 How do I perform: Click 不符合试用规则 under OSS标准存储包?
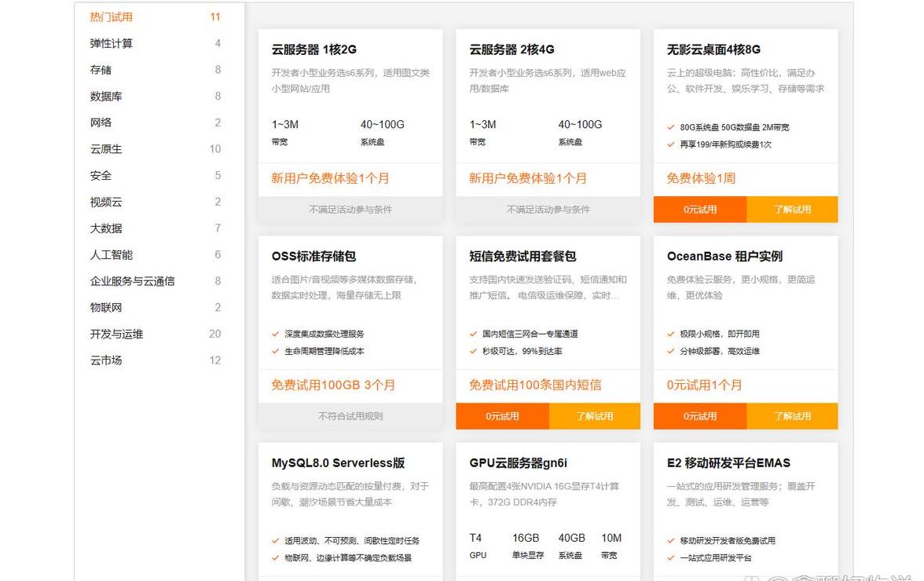coord(350,416)
